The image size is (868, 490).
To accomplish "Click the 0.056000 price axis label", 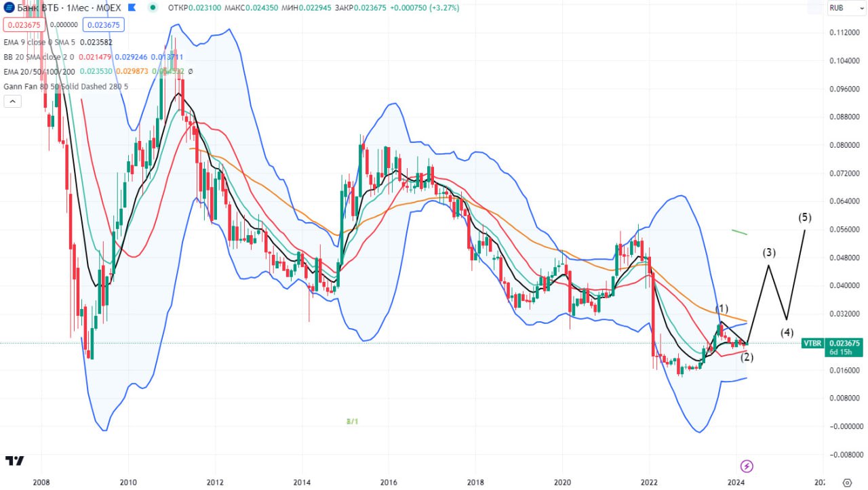I will [x=846, y=230].
